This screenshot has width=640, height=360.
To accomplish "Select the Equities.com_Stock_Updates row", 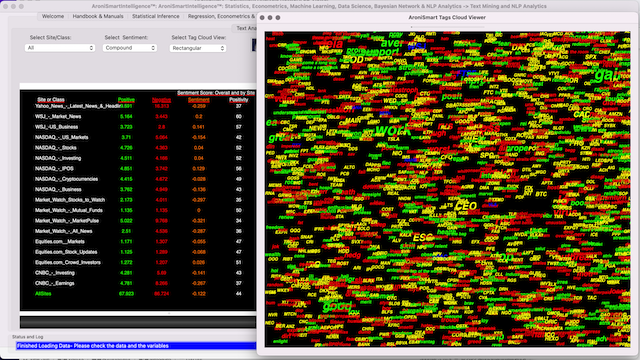I will tap(138, 252).
